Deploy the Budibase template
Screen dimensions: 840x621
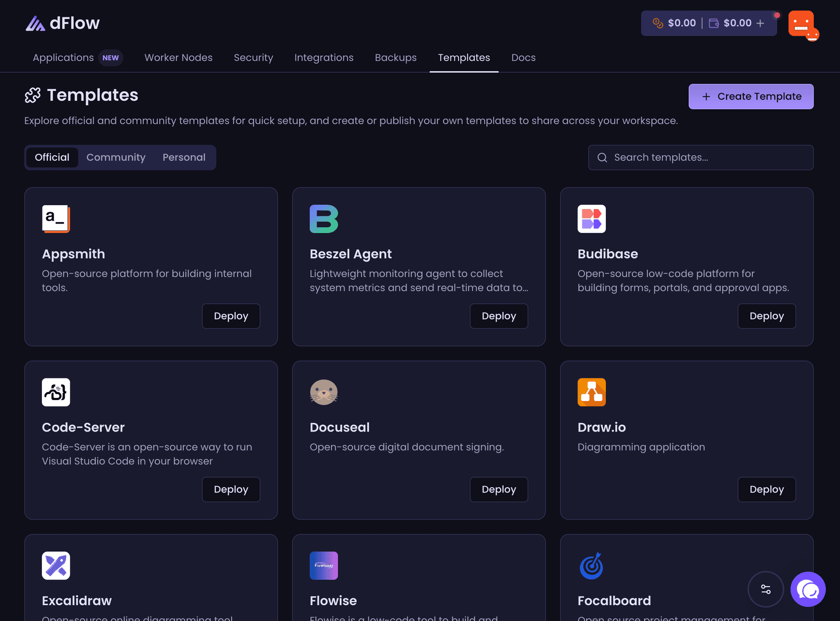click(x=766, y=316)
